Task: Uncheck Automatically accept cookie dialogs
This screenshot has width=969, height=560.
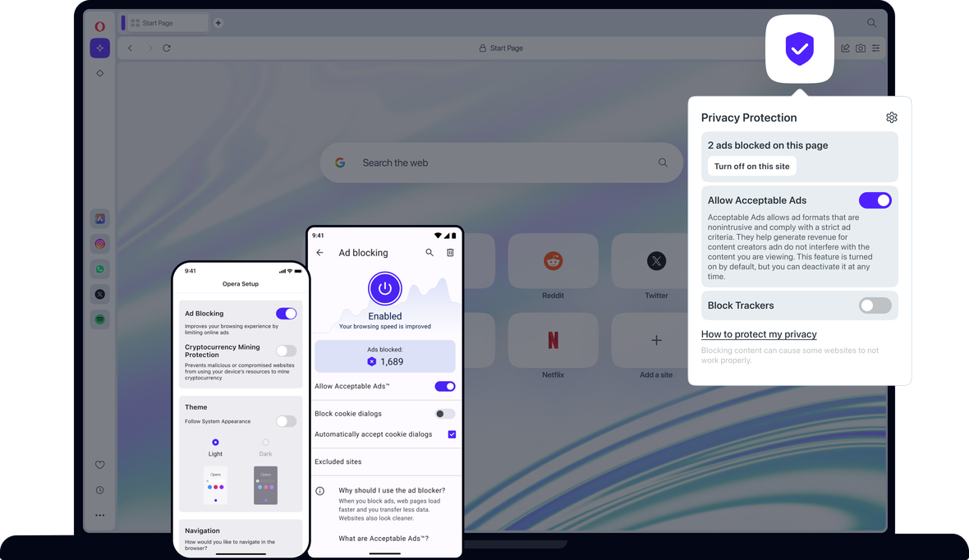Action: (x=452, y=434)
